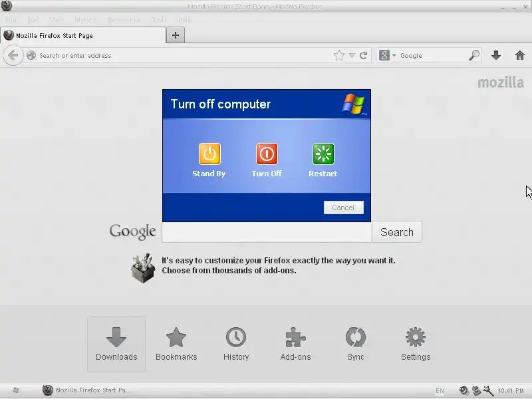This screenshot has height=399, width=532.
Task: Click the globe tray icon in the taskbar
Action: (x=464, y=390)
